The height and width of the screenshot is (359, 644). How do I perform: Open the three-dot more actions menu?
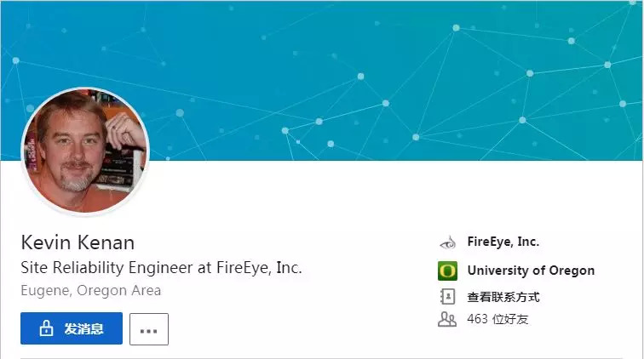coord(149,329)
